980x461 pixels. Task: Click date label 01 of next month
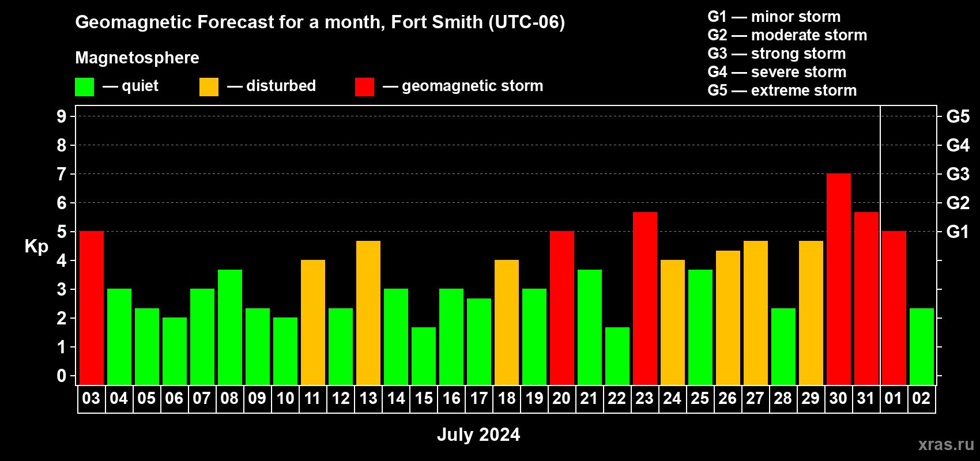894,399
